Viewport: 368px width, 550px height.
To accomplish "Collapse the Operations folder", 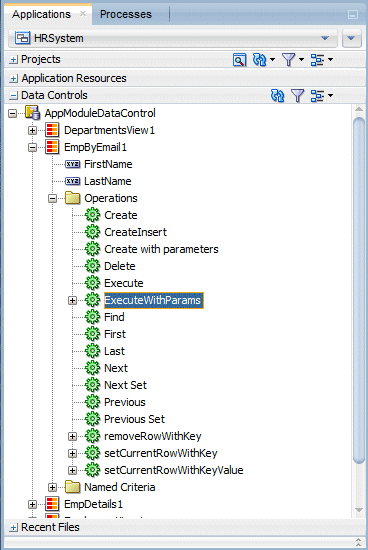I will click(x=52, y=199).
